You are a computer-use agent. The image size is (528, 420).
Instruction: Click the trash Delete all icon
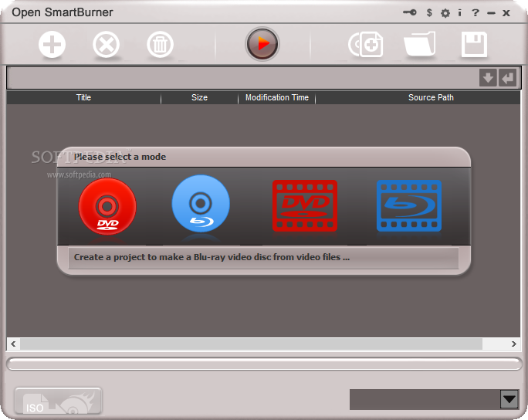tap(160, 45)
